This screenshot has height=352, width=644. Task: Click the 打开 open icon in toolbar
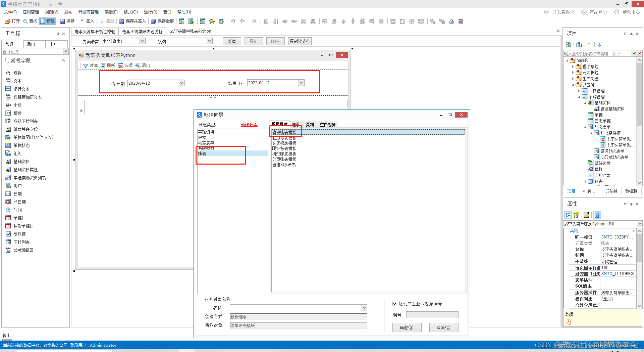coord(7,21)
